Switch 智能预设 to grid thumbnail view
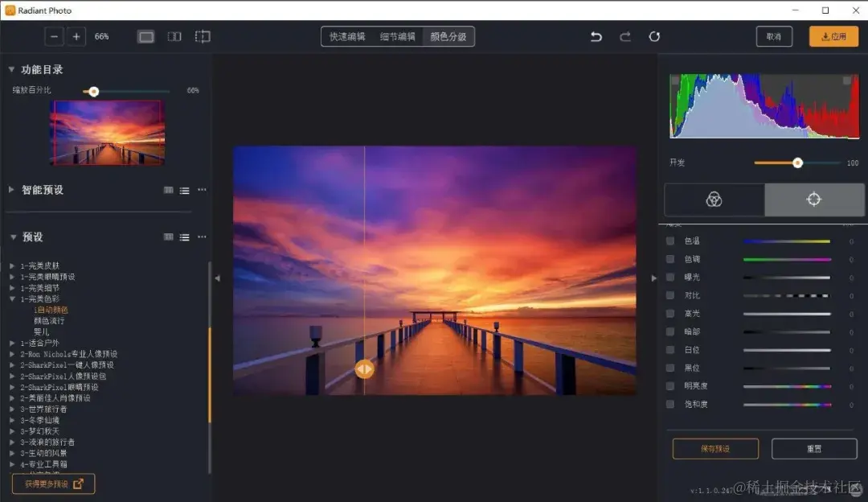The image size is (868, 502). [168, 190]
